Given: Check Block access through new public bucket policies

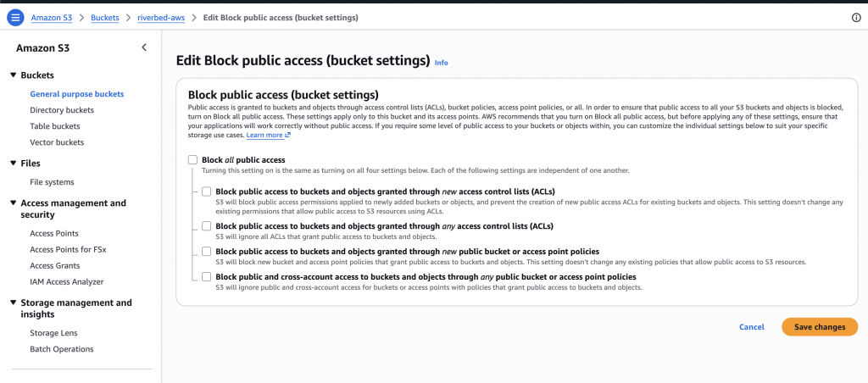Looking at the screenshot, I should (x=207, y=252).
